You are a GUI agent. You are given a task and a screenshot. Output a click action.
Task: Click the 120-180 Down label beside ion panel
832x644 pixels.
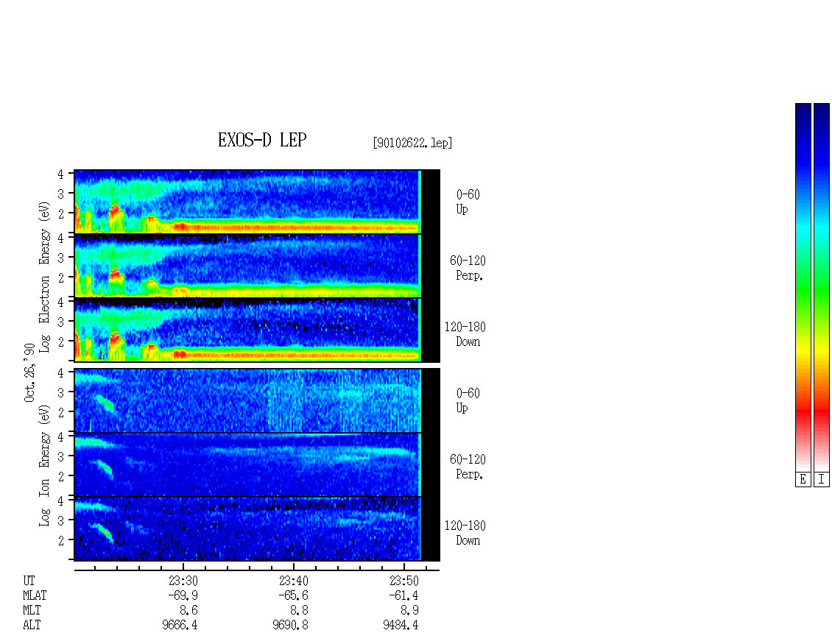click(x=465, y=533)
